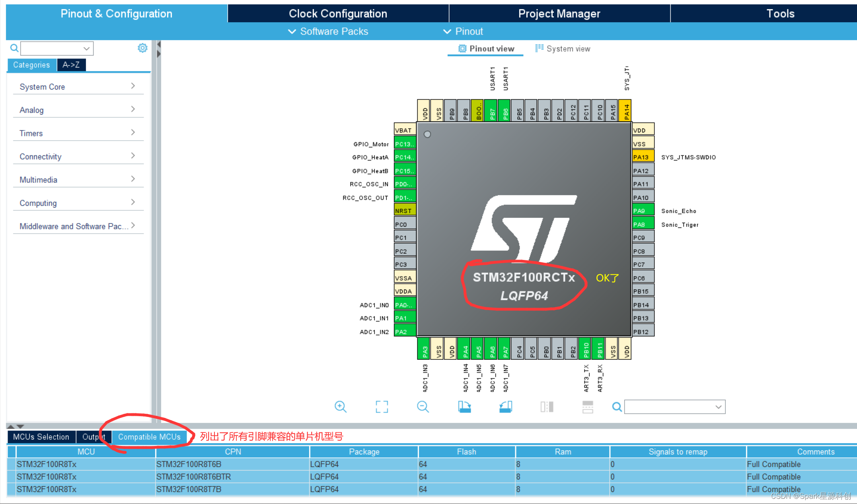
Task: Open the pinout settings gear
Action: (142, 48)
